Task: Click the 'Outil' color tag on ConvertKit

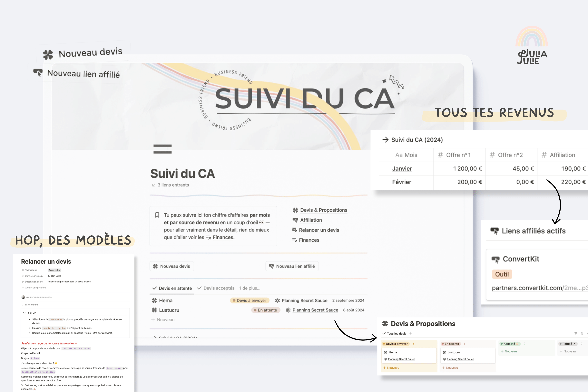Action: pos(502,274)
